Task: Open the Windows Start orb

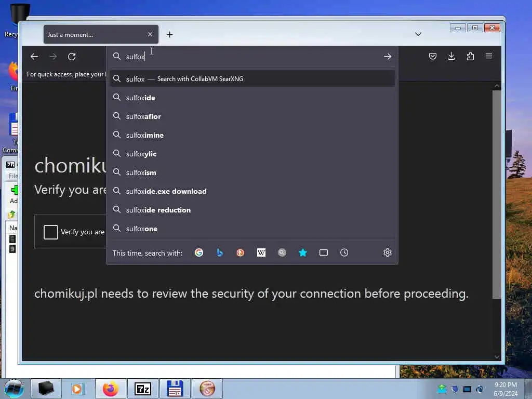Action: click(14, 389)
